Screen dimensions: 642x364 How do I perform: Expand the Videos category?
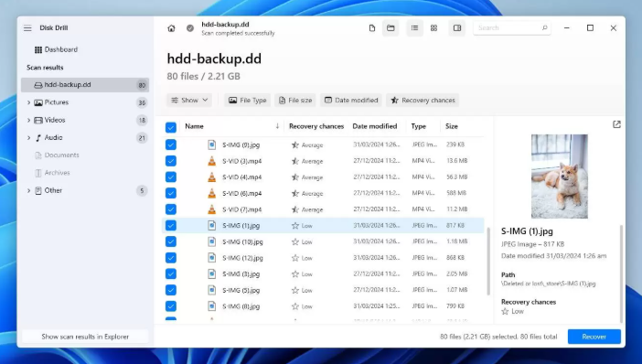pos(28,120)
